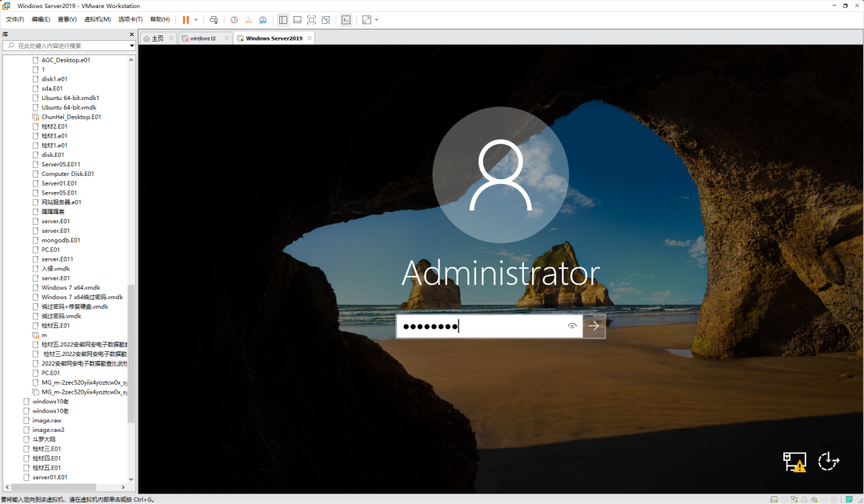The image size is (864, 504).
Task: Switch to Unity mode icon
Action: [x=326, y=20]
